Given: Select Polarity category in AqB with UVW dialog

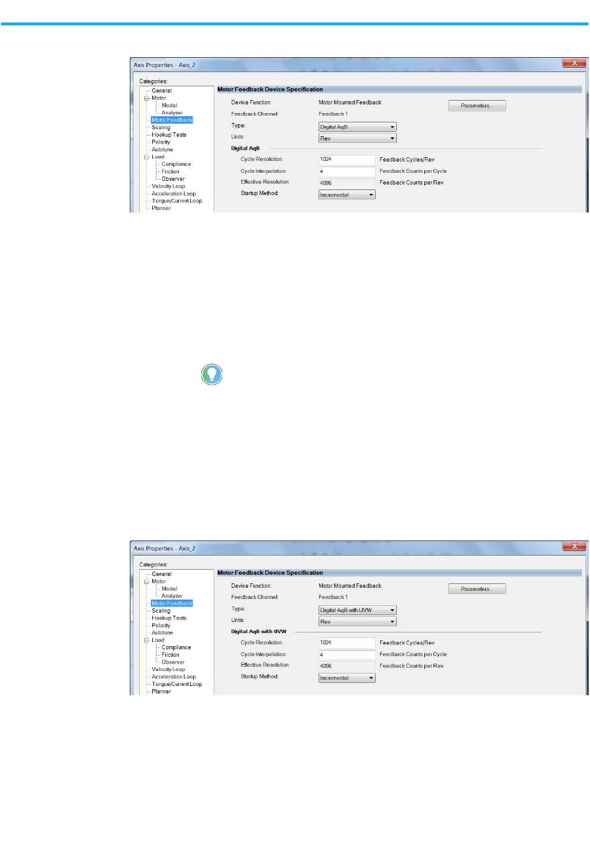Looking at the screenshot, I should 161,626.
